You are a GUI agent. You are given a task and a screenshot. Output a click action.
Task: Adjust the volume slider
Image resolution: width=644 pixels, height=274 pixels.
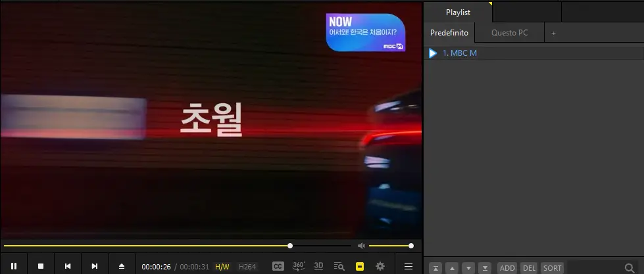[x=390, y=246]
